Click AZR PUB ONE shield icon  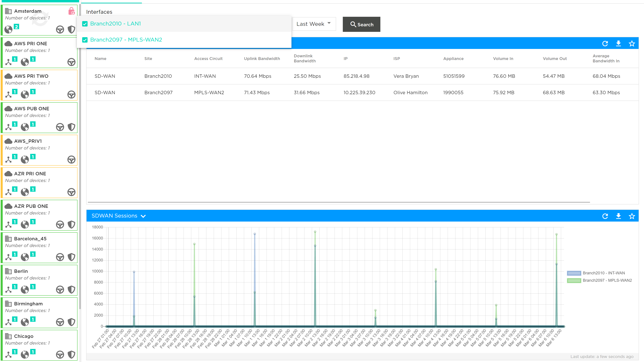coord(71,224)
